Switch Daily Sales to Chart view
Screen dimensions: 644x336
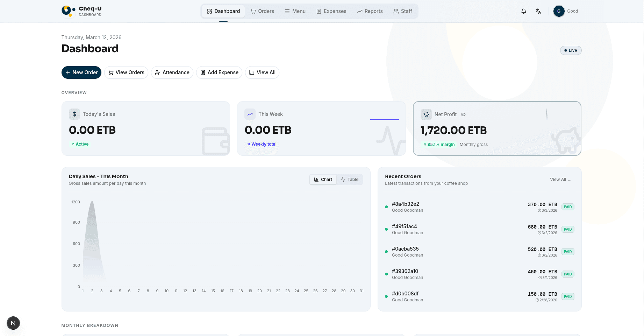click(x=323, y=180)
